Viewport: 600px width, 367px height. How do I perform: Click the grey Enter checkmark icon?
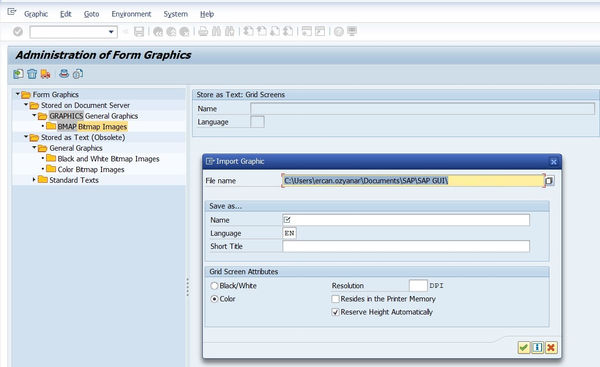point(18,32)
